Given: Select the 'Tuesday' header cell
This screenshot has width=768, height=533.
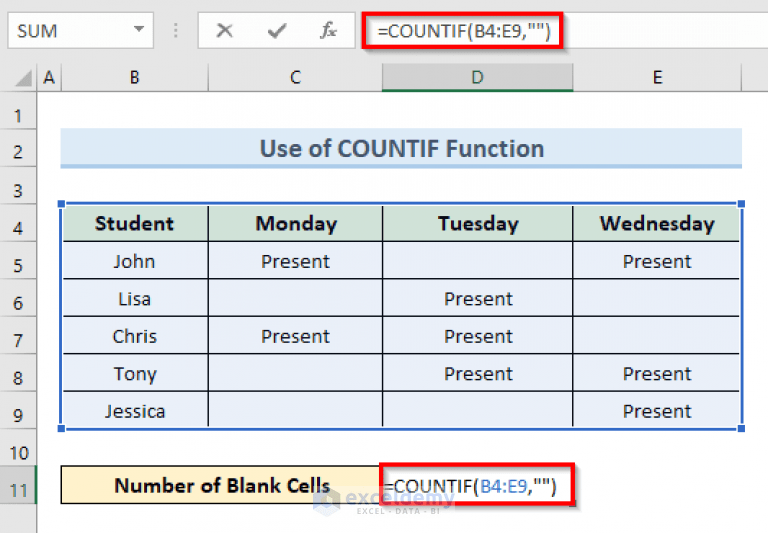Looking at the screenshot, I should (x=478, y=223).
